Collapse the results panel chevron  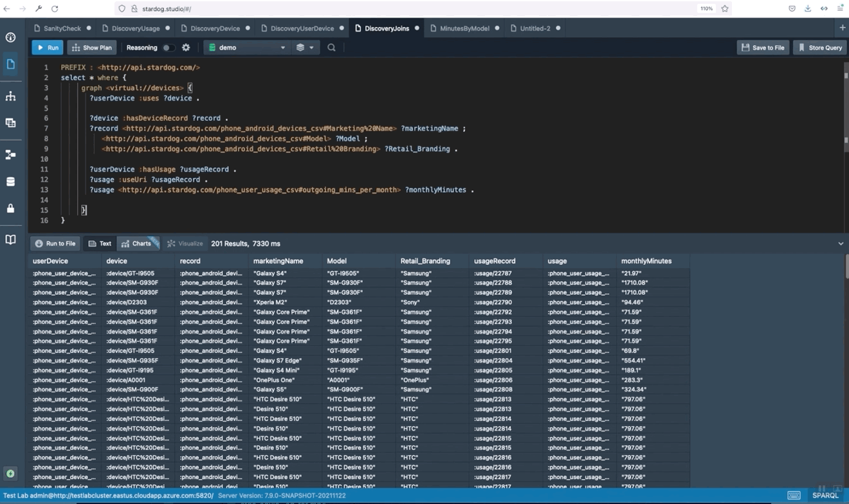click(x=841, y=244)
